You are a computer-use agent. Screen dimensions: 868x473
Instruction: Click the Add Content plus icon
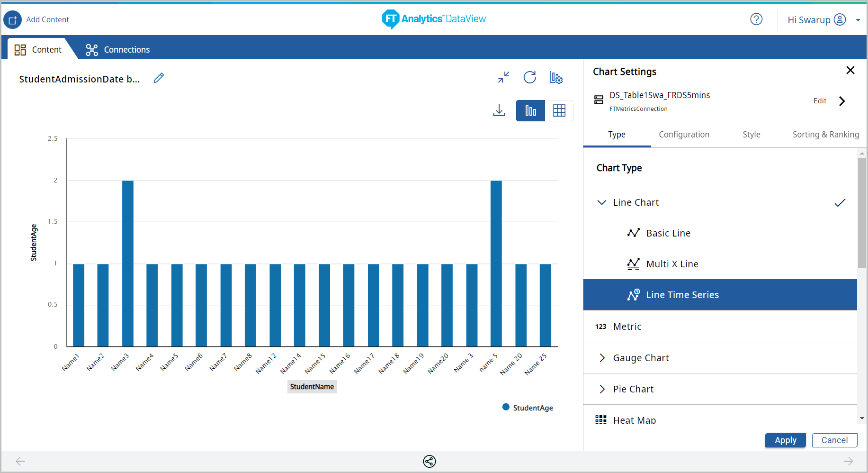tap(13, 20)
